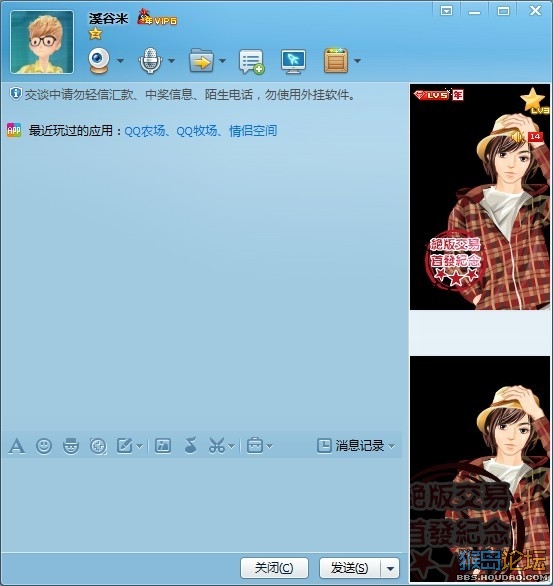553x586 pixels.
Task: Create a discussion group via chat plus icon
Action: pyautogui.click(x=251, y=62)
